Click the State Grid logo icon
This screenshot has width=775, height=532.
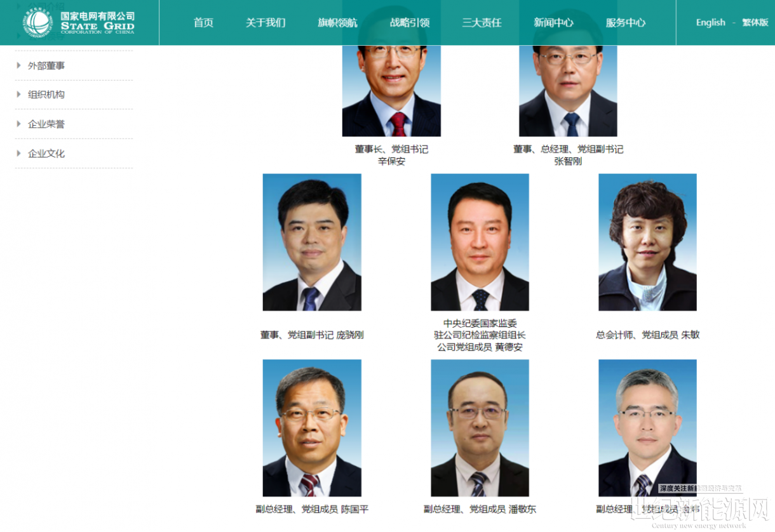click(x=39, y=22)
